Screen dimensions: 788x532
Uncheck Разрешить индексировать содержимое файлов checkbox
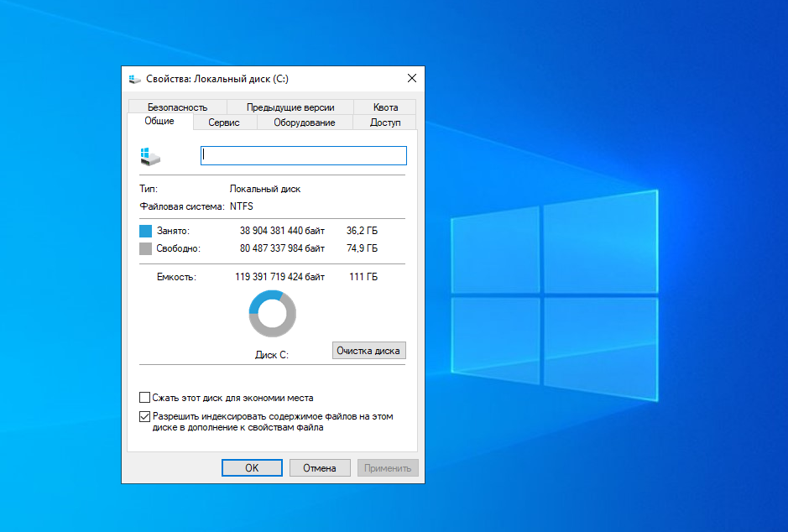click(x=144, y=416)
